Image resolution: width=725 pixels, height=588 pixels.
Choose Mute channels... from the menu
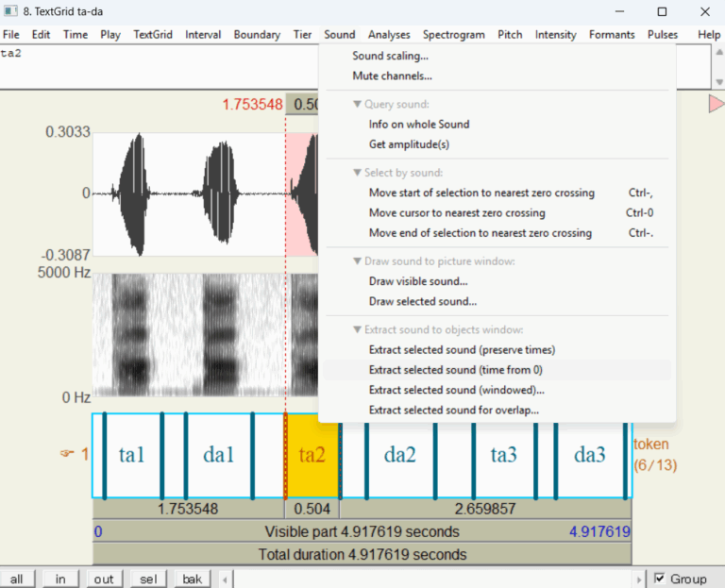pyautogui.click(x=392, y=76)
